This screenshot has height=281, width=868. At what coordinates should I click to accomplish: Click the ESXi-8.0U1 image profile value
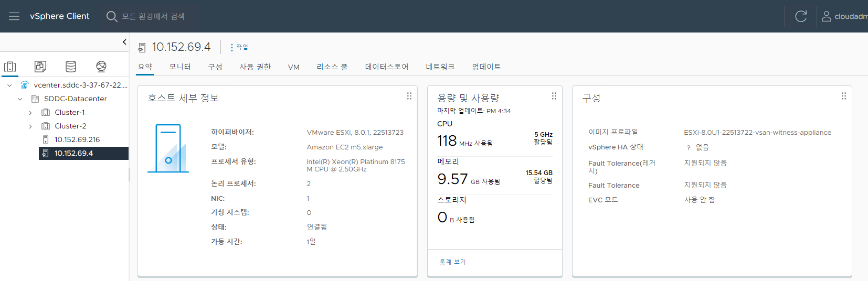(x=757, y=133)
